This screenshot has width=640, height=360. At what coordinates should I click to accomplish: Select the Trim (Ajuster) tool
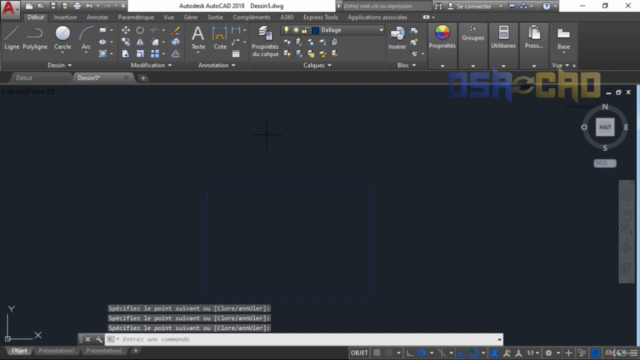tap(155, 30)
